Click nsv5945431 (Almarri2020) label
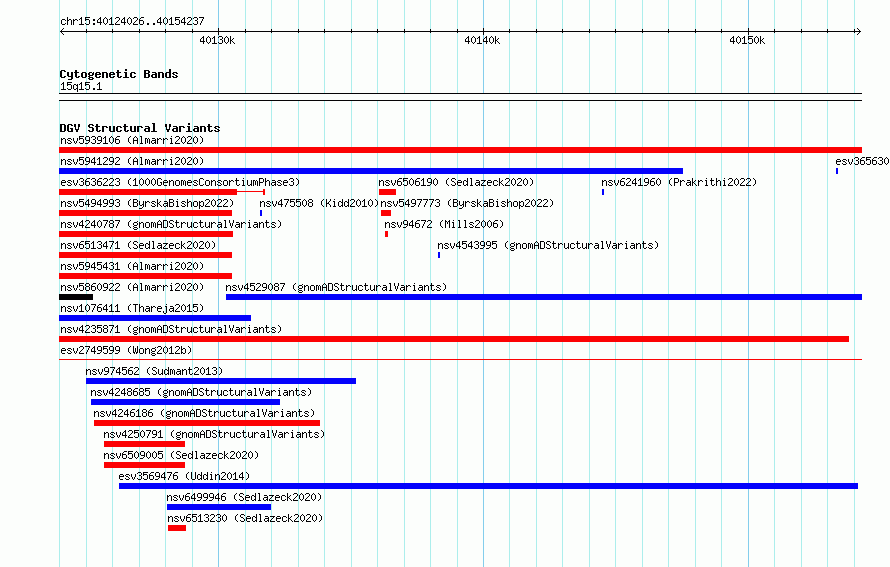Viewport: 890px width, 567px height. tap(132, 266)
